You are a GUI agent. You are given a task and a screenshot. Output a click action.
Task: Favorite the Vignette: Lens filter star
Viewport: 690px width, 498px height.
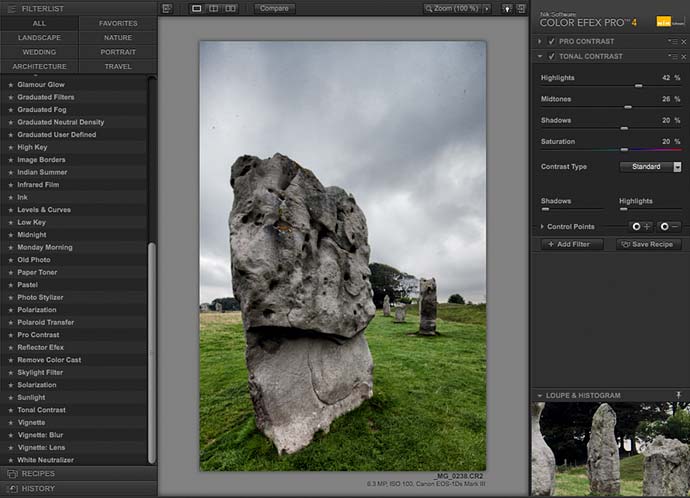pyautogui.click(x=11, y=448)
